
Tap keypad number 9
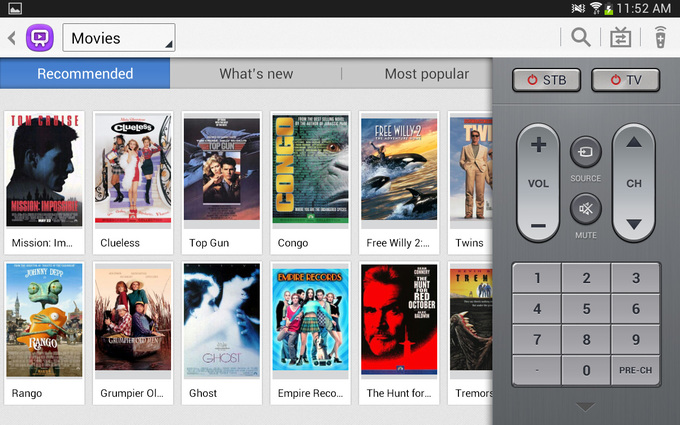tap(636, 340)
